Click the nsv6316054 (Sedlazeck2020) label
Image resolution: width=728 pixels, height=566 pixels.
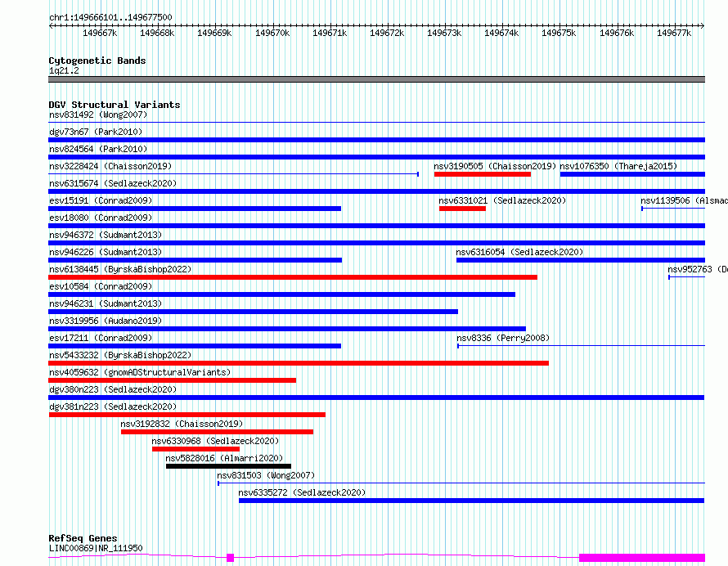point(519,252)
